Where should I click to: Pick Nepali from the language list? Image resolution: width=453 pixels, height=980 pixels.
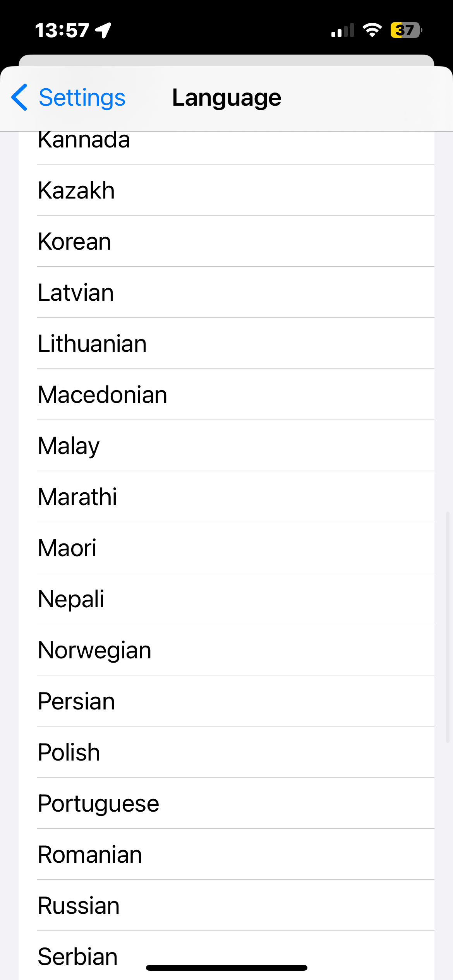(x=71, y=599)
